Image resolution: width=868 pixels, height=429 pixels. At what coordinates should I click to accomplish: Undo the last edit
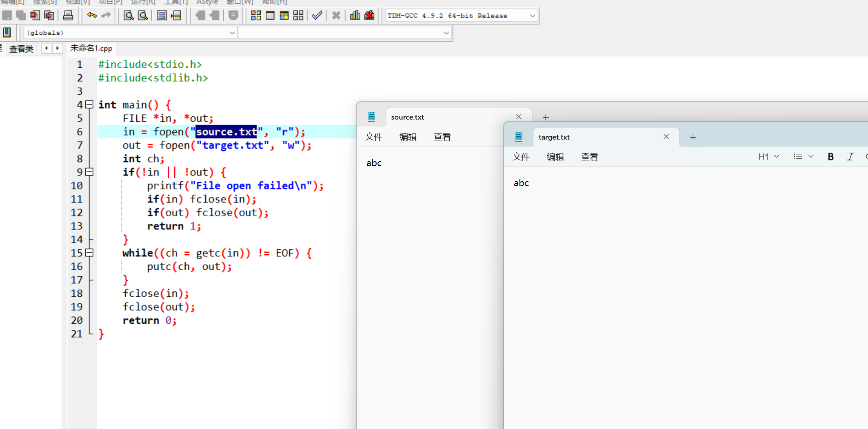[92, 16]
